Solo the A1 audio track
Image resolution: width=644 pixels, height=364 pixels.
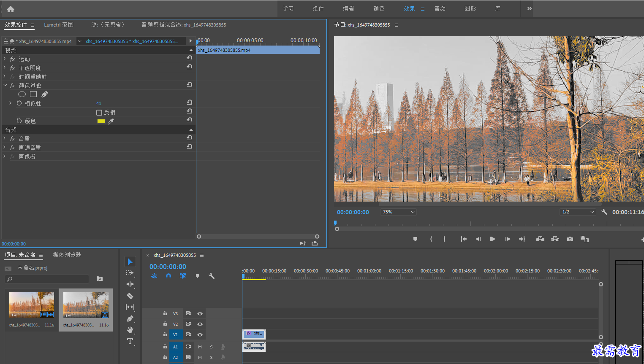tap(211, 347)
